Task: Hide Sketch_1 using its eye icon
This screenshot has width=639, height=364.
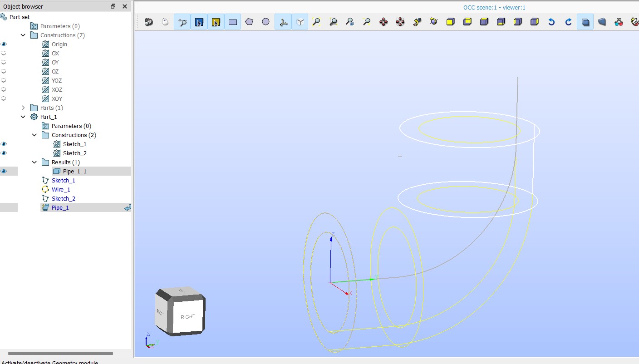Action: click(4, 144)
